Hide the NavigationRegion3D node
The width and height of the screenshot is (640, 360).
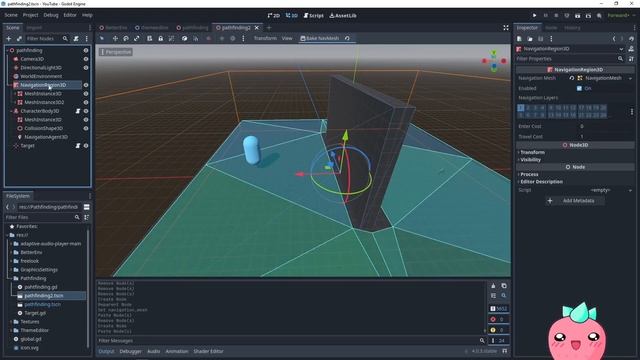coord(86,85)
